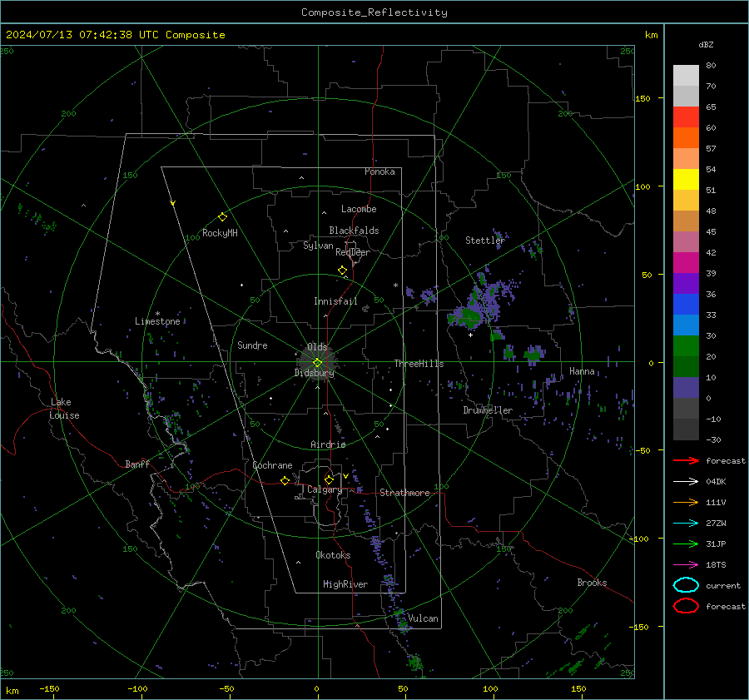Click the HighRiver town label
Screen dimensions: 749x700
pyautogui.click(x=345, y=584)
